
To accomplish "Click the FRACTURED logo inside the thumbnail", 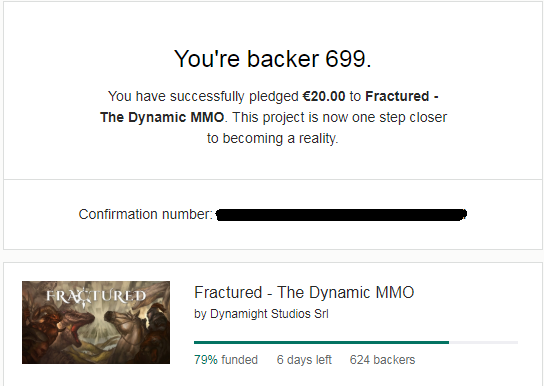I will pyautogui.click(x=96, y=297).
